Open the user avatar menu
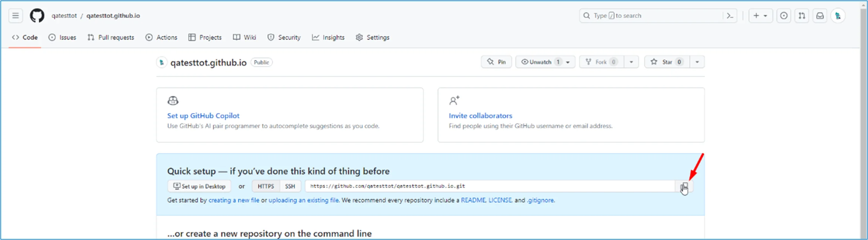The image size is (868, 240). point(838,16)
